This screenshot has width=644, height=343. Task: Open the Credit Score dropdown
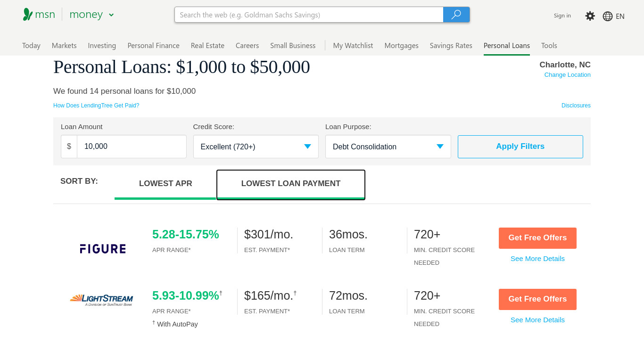256,147
